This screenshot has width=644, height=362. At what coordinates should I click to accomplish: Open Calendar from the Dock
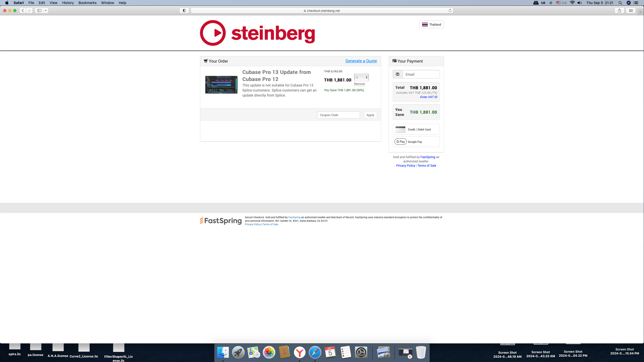click(330, 352)
